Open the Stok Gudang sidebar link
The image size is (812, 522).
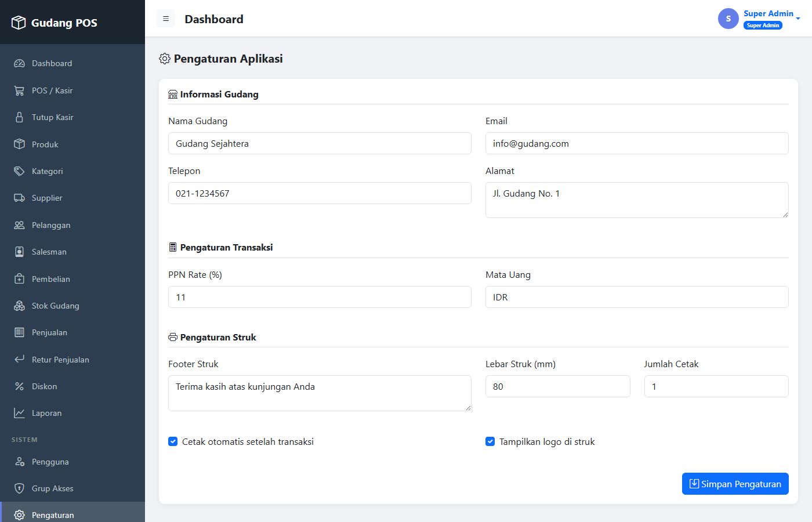(72, 306)
